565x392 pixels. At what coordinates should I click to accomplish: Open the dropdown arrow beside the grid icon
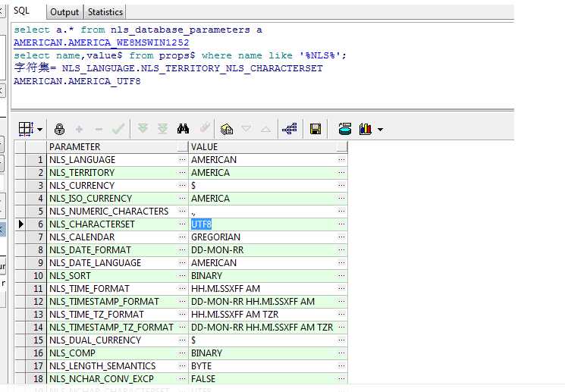(39, 130)
